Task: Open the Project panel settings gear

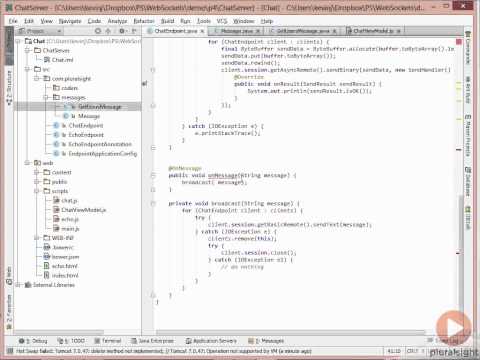Action: (122, 31)
